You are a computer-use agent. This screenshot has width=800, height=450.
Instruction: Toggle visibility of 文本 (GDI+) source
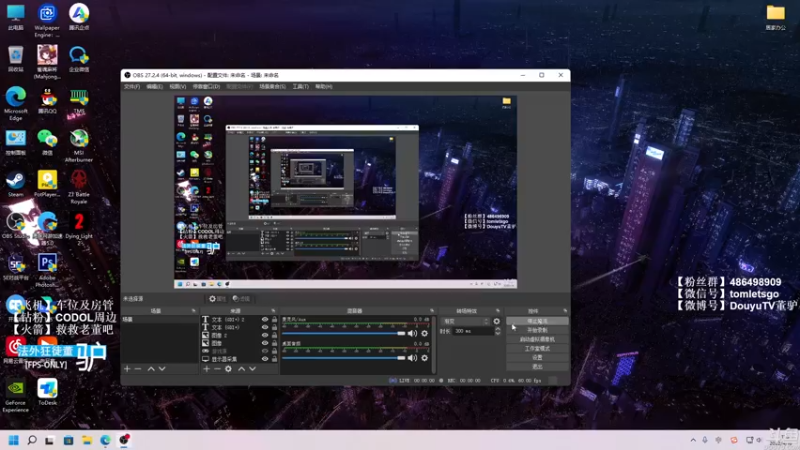tap(265, 327)
